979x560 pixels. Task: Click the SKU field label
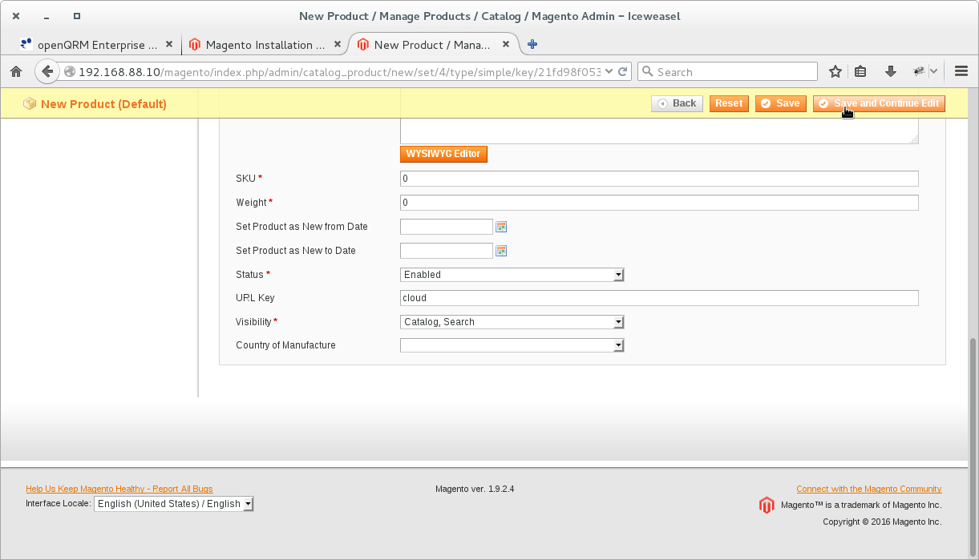(x=245, y=179)
